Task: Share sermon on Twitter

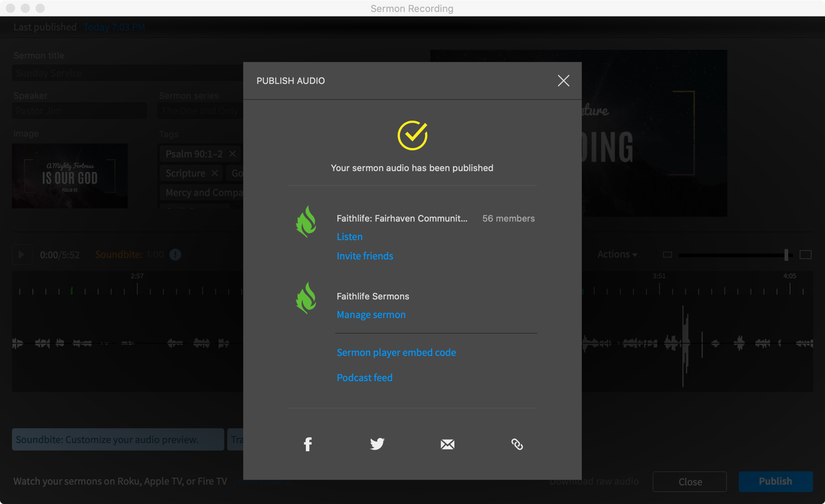Action: (x=377, y=444)
